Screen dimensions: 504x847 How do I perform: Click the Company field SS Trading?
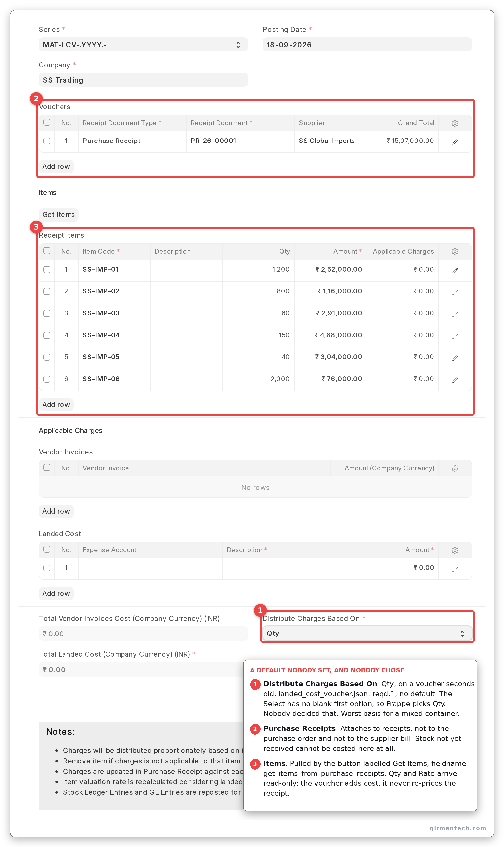coord(143,80)
